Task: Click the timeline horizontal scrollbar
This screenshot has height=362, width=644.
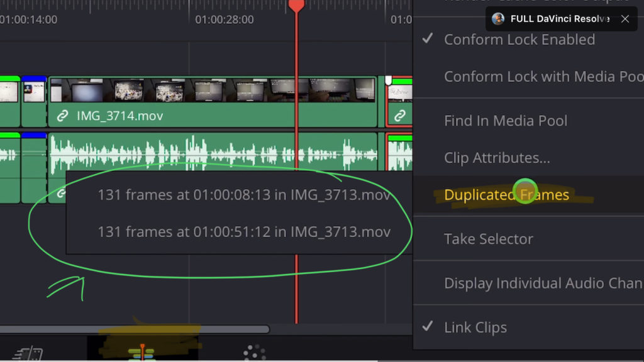Action: pos(135,329)
